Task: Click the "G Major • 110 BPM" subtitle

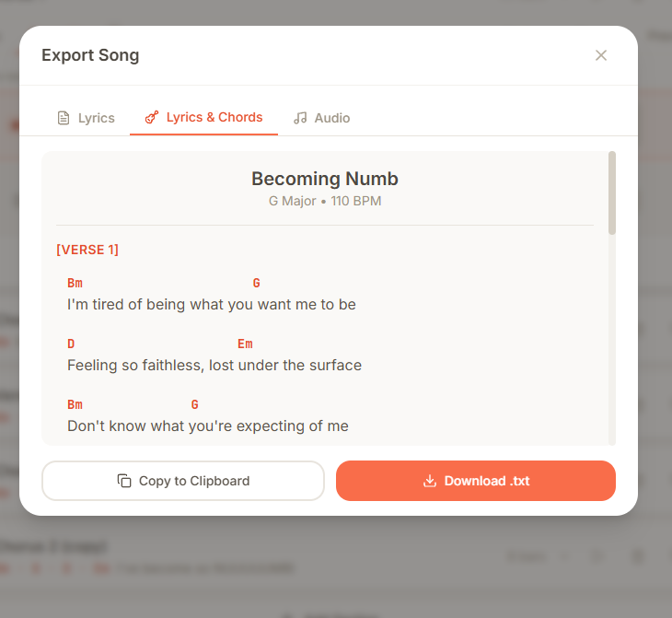Action: (325, 201)
